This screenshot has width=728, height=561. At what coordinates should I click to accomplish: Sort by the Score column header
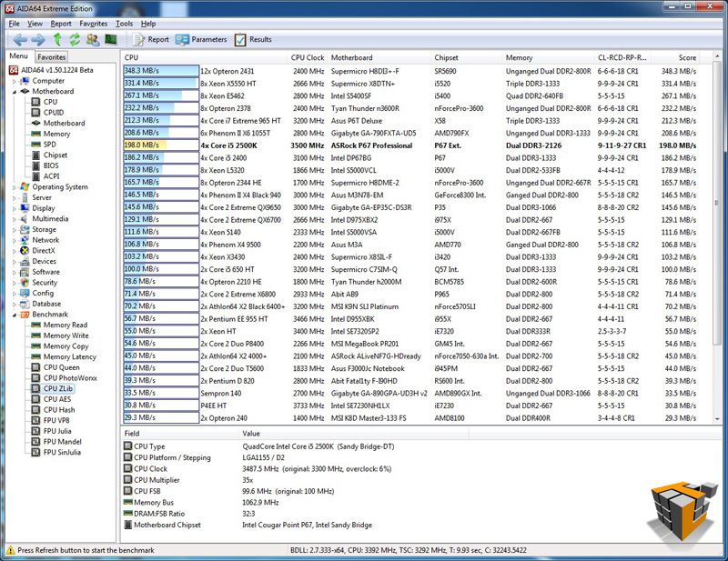click(x=676, y=57)
